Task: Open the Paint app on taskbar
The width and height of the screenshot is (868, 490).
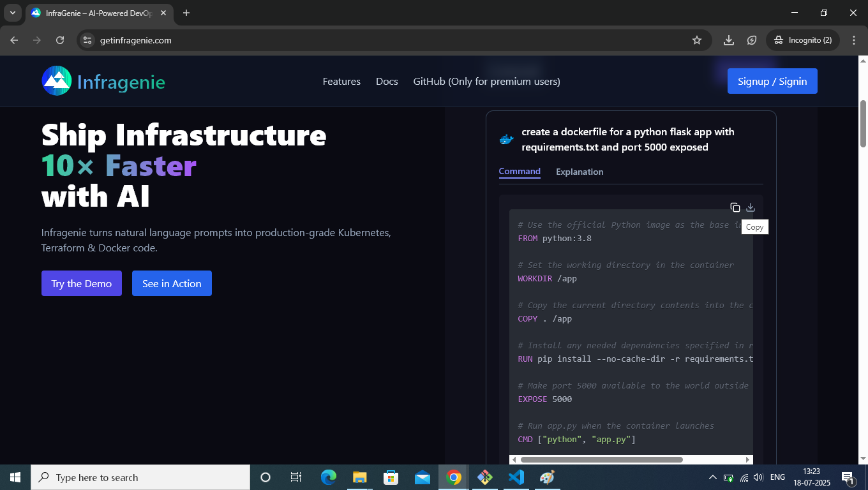Action: point(548,477)
